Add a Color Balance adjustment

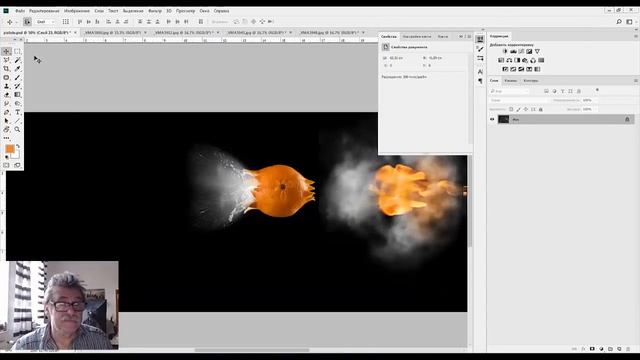pos(509,60)
